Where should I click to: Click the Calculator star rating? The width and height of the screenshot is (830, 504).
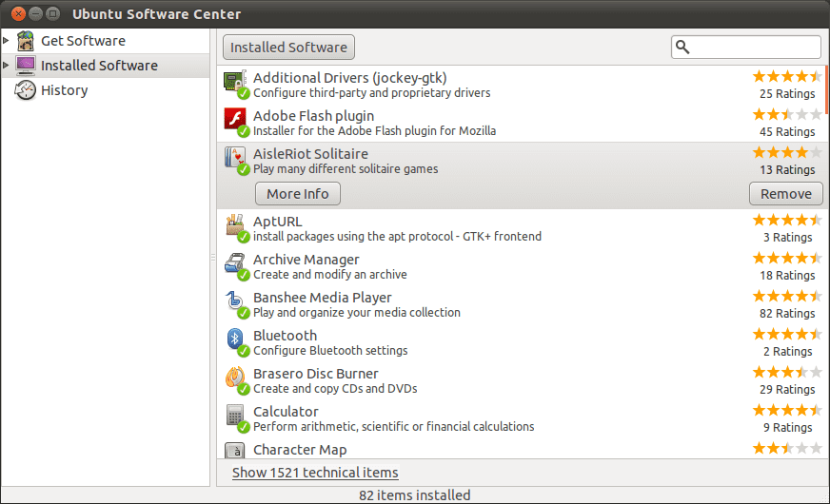click(787, 411)
